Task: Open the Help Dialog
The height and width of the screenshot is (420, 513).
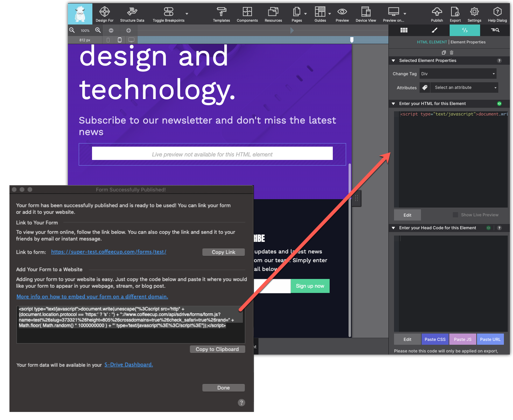Action: coord(497,14)
